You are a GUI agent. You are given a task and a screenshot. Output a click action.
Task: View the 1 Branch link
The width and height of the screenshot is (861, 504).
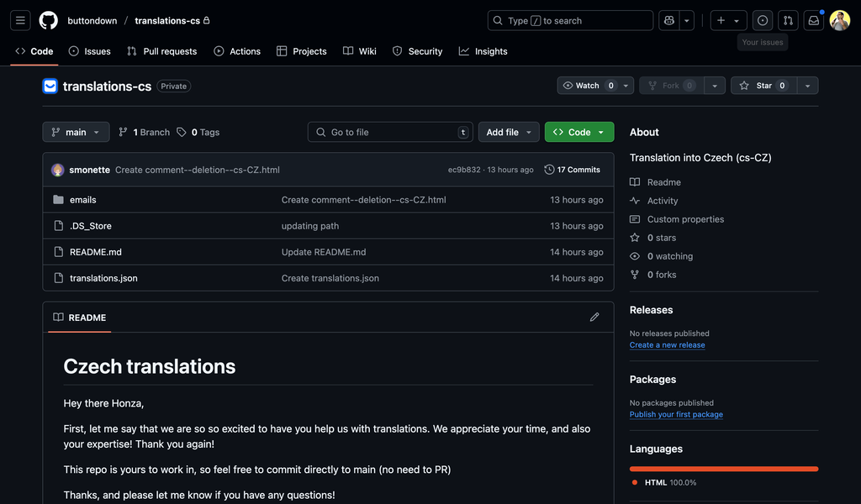coord(145,132)
